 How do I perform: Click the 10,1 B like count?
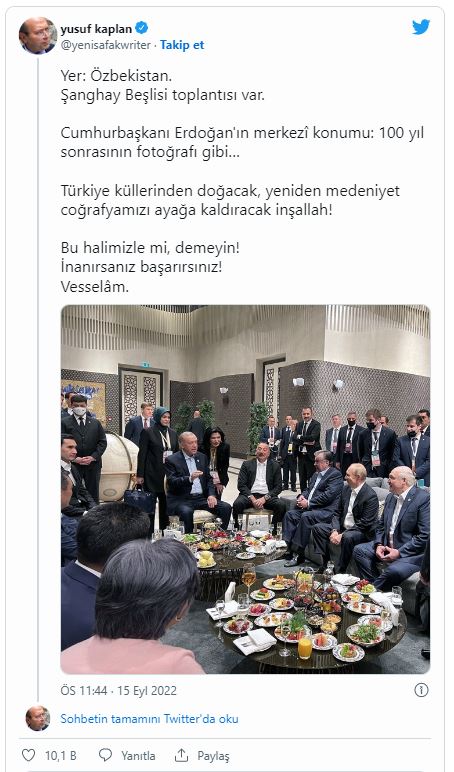click(61, 755)
